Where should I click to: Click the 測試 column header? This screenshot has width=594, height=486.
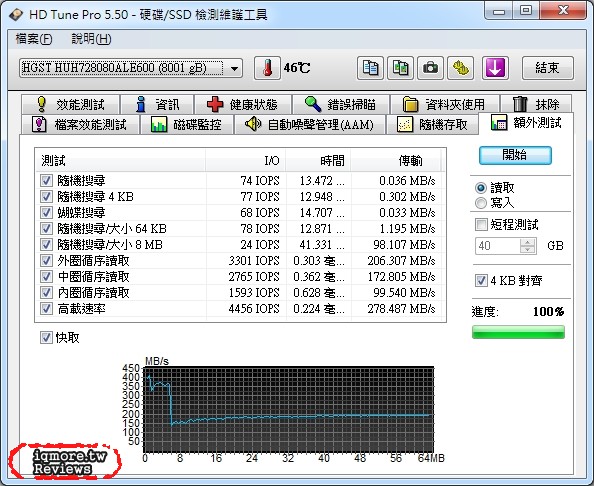120,161
